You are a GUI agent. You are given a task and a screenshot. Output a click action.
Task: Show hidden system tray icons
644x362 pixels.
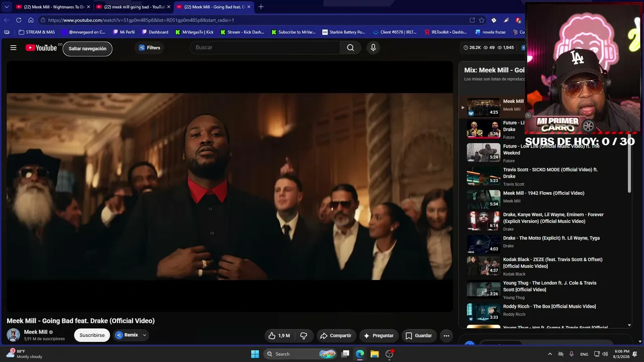[x=550, y=354]
